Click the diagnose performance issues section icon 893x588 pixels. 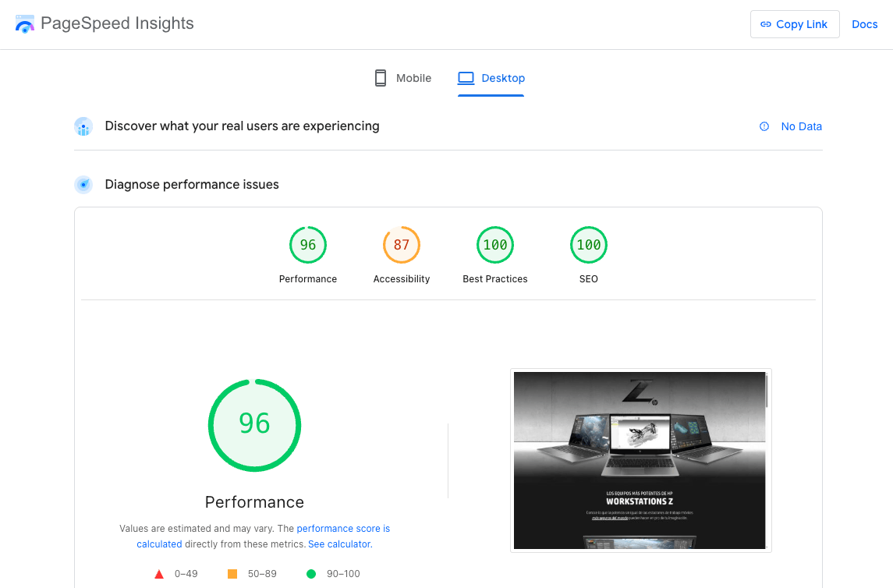83,185
